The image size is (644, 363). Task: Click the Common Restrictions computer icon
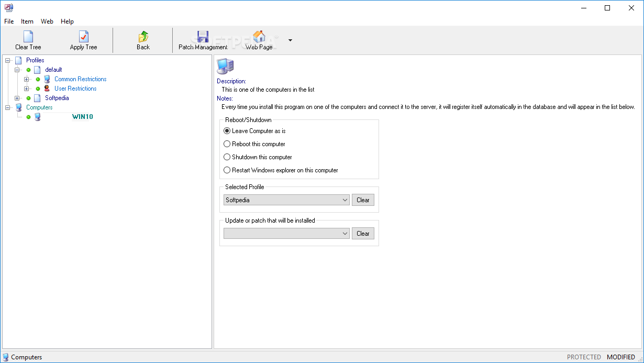click(x=47, y=79)
